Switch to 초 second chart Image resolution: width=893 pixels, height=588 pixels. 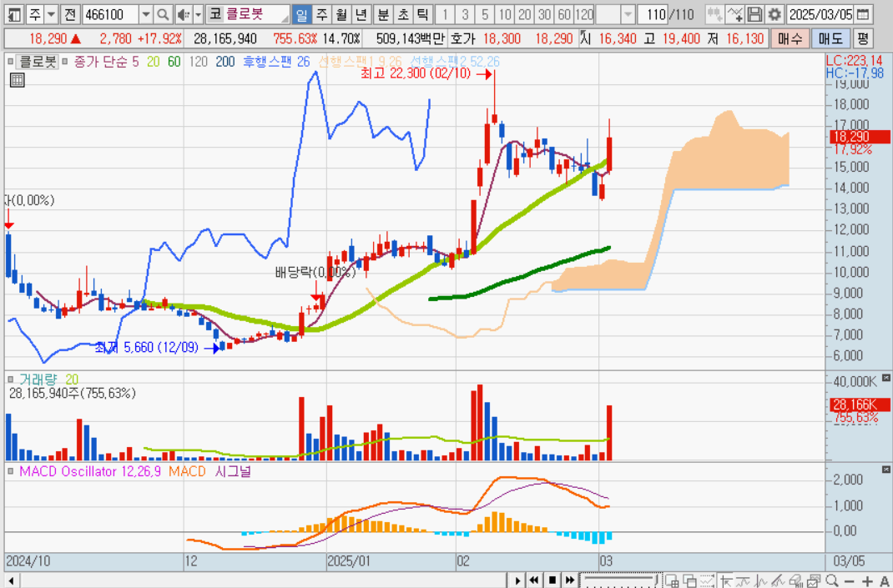402,14
